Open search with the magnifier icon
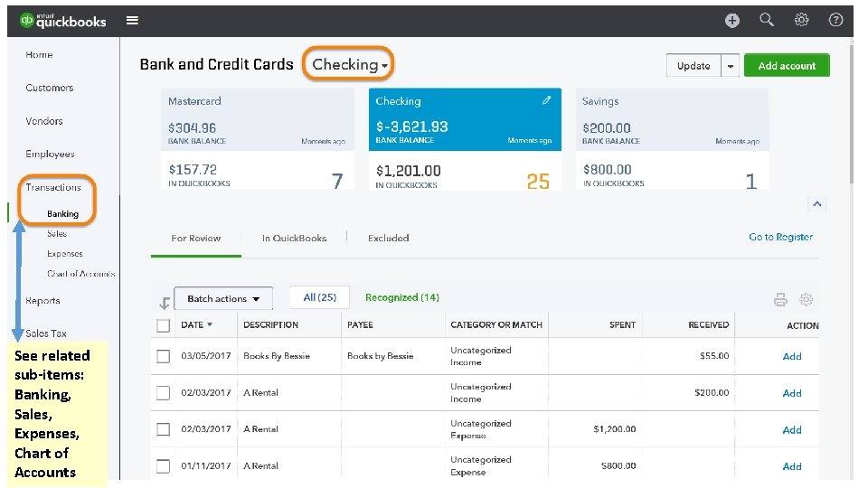Screen dimensions: 868x488 pos(766,20)
